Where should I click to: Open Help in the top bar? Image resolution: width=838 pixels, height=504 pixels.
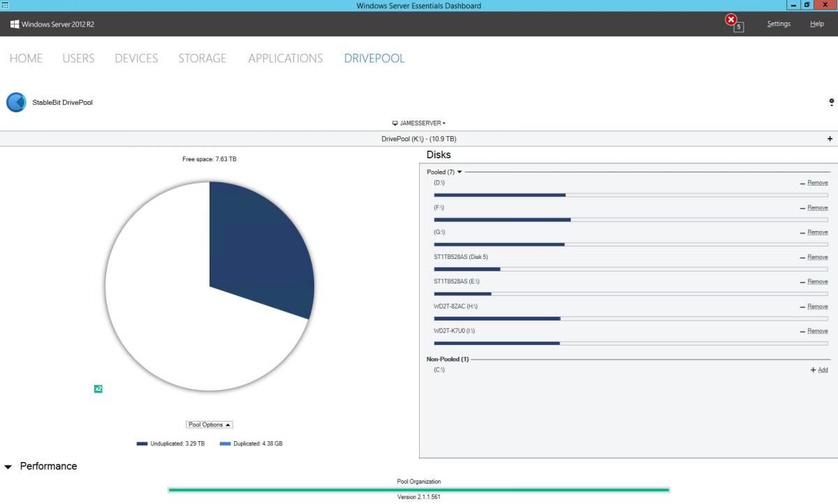(817, 24)
